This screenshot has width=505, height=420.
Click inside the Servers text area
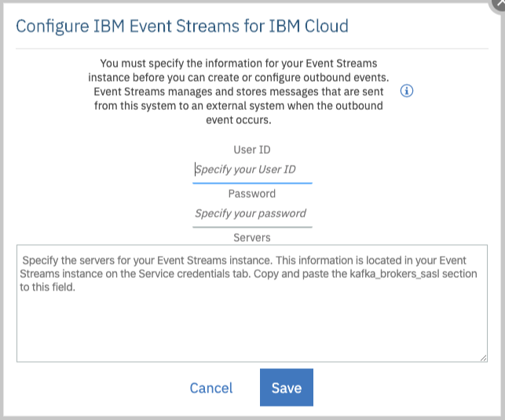252,303
